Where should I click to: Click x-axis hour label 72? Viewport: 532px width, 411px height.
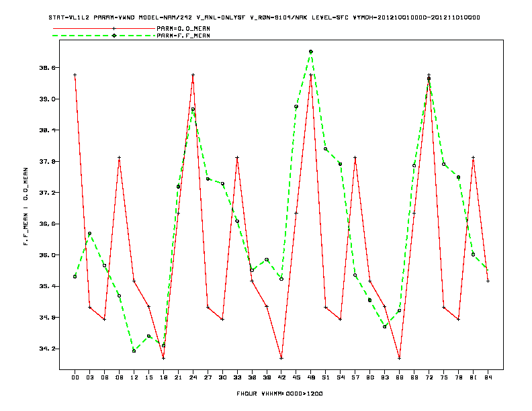[429, 377]
